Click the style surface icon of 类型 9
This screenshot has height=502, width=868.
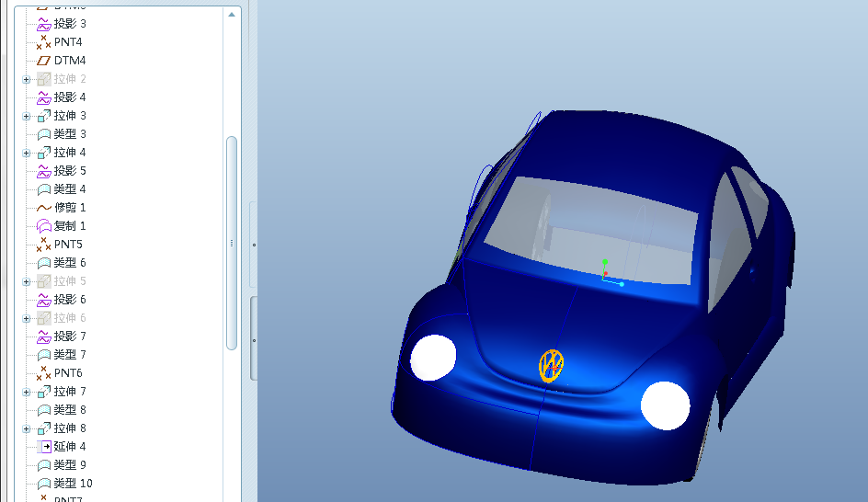[44, 465]
